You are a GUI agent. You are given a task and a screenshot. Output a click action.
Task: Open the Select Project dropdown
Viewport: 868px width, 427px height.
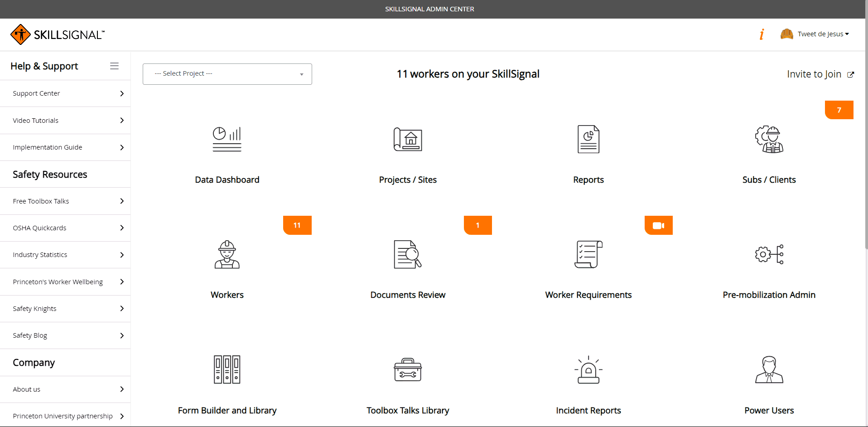tap(227, 74)
